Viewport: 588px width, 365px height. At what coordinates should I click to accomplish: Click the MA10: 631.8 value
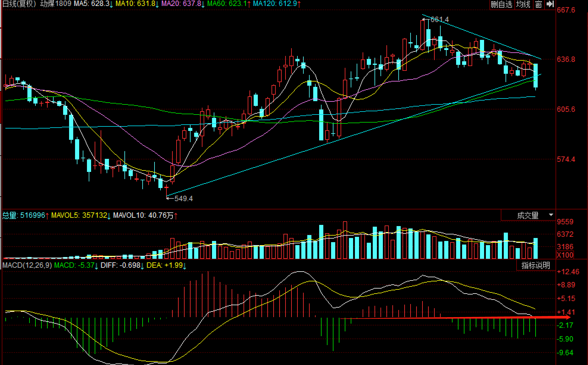137,4
